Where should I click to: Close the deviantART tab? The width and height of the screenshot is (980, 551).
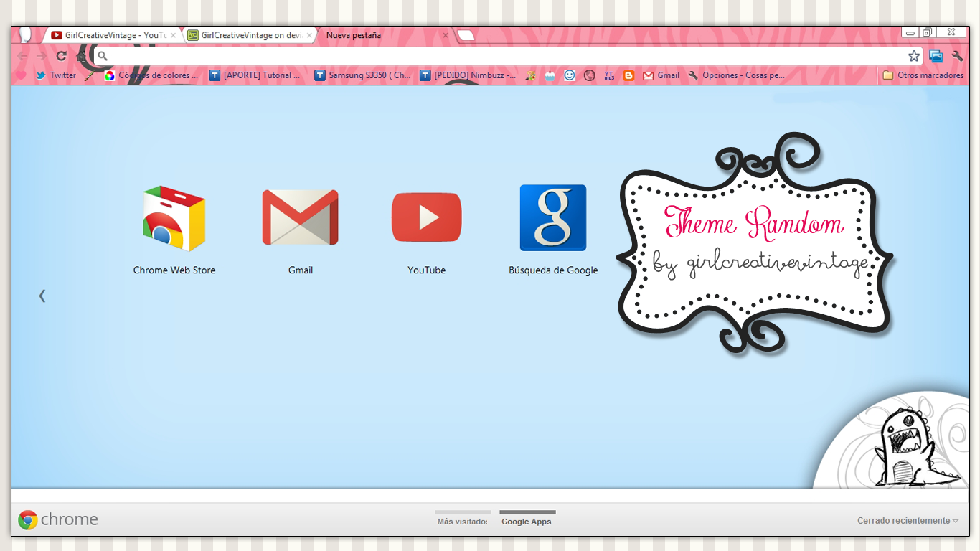point(309,35)
